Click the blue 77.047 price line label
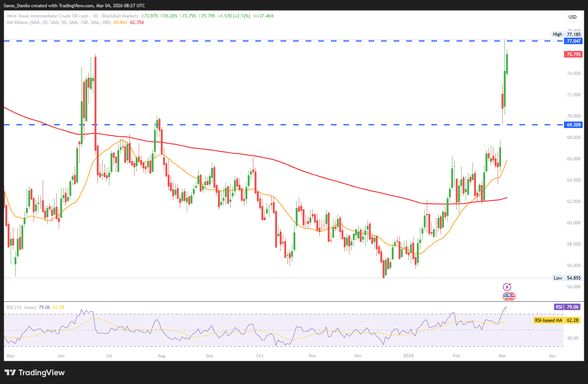This screenshot has width=588, height=384. coord(573,41)
